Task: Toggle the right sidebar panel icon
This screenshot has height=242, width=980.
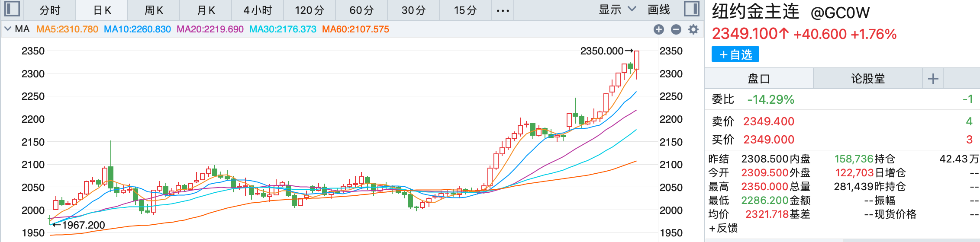Action: coord(691,9)
